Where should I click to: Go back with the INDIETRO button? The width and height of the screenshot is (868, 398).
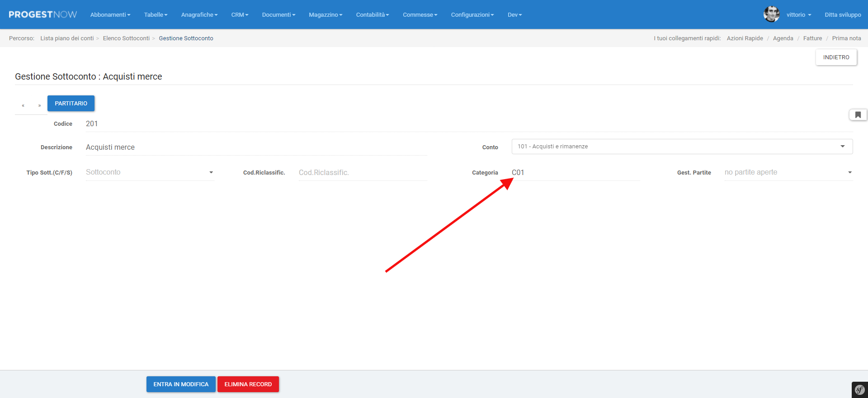coord(836,57)
